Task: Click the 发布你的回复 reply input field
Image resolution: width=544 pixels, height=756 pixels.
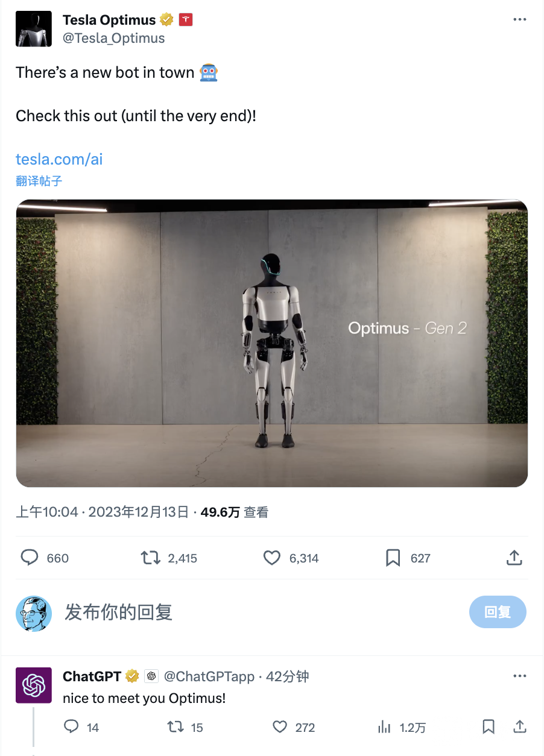Action: (x=259, y=613)
